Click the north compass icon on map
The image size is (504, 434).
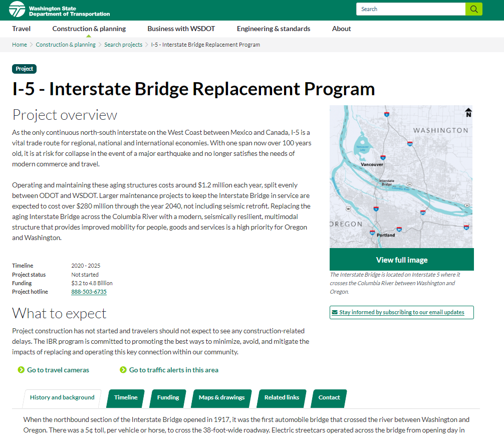(468, 112)
